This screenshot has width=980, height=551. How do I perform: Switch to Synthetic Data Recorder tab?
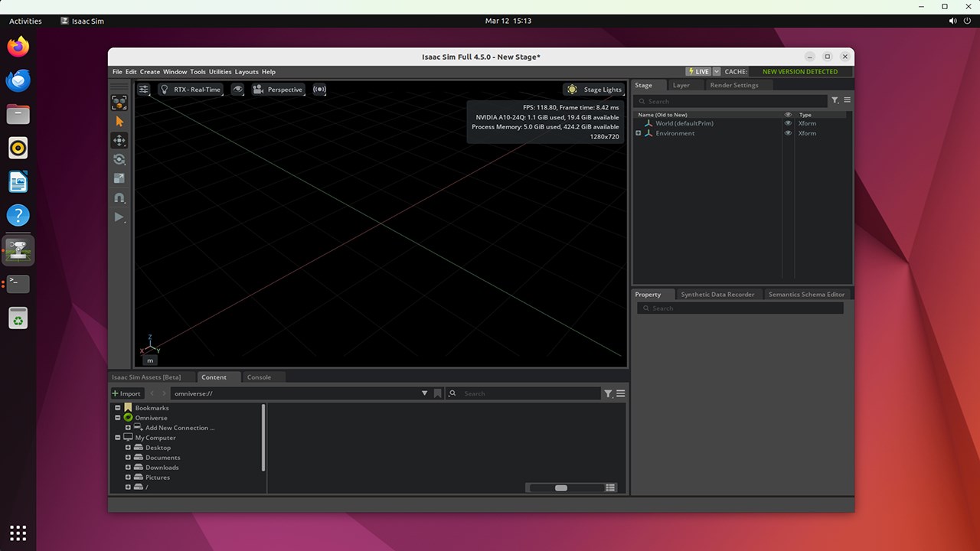[717, 295]
